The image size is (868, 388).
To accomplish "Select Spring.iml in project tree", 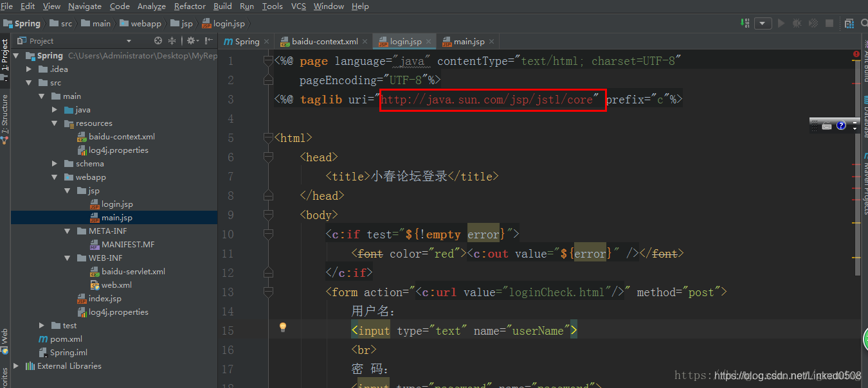I will [x=68, y=353].
